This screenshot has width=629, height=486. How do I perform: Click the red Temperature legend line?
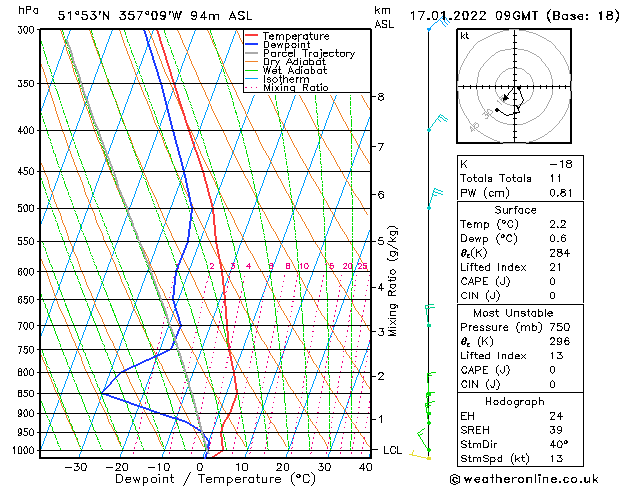[252, 36]
